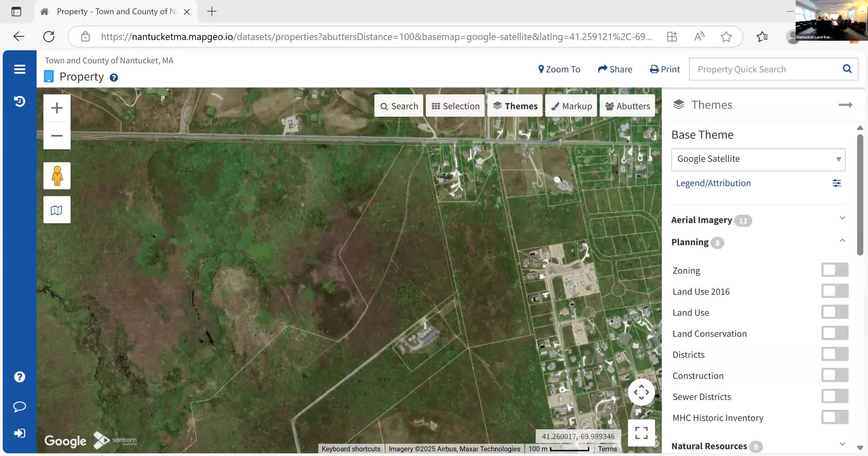Click the meeting video thumbnail
Screen dimensions: 868x456
click(831, 20)
